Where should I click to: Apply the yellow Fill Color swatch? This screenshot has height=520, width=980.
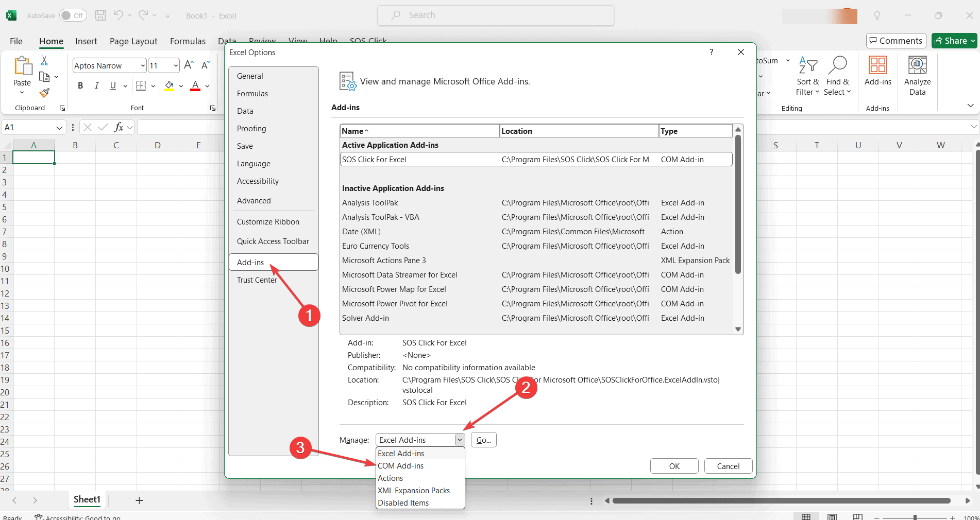coord(169,86)
